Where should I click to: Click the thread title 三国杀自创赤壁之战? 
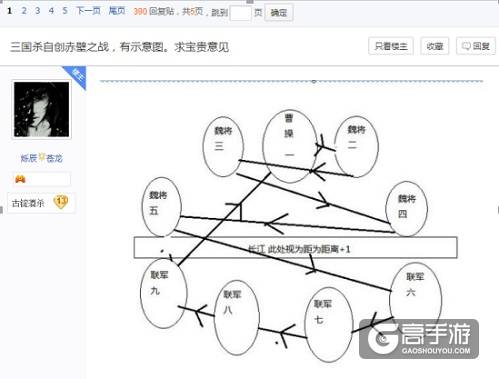point(119,47)
